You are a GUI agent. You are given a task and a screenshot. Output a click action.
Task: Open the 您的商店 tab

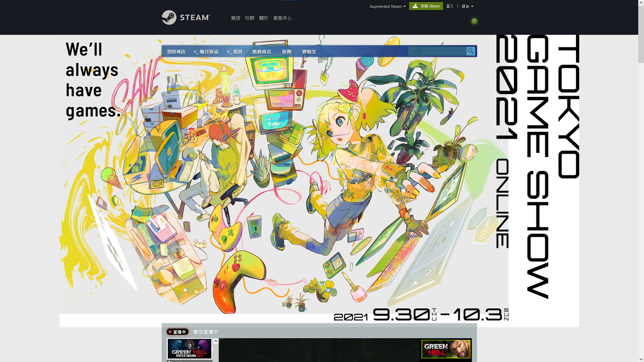click(176, 51)
